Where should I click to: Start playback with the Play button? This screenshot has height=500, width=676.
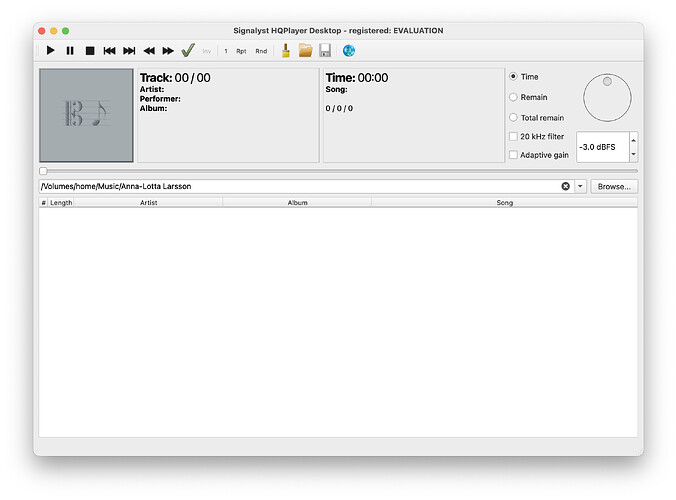pos(50,51)
